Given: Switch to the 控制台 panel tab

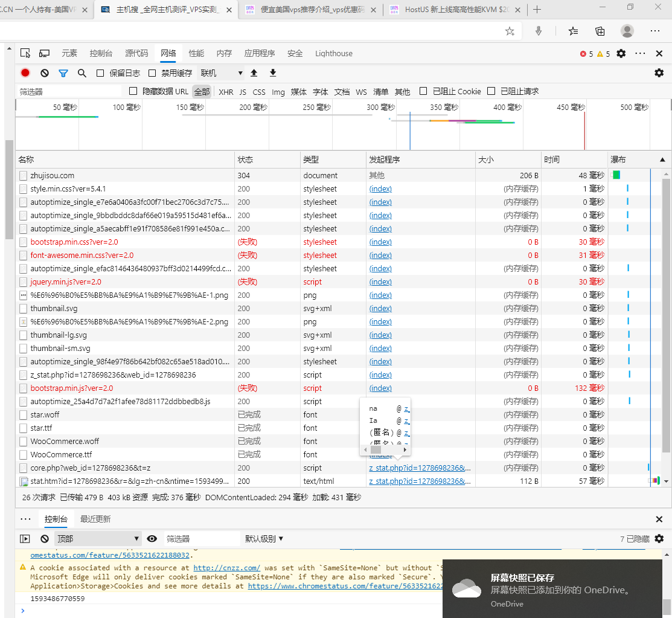Looking at the screenshot, I should pyautogui.click(x=101, y=54).
